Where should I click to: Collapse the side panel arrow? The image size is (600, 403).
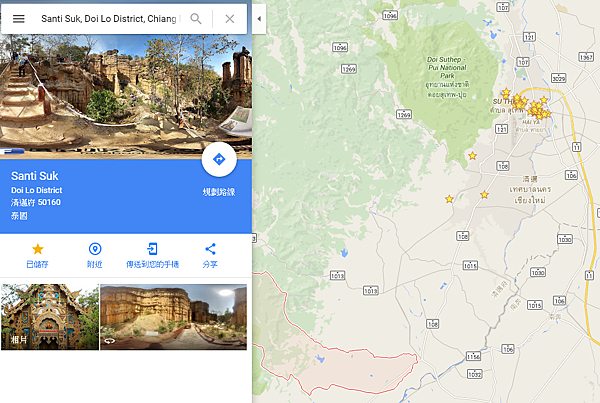point(259,19)
